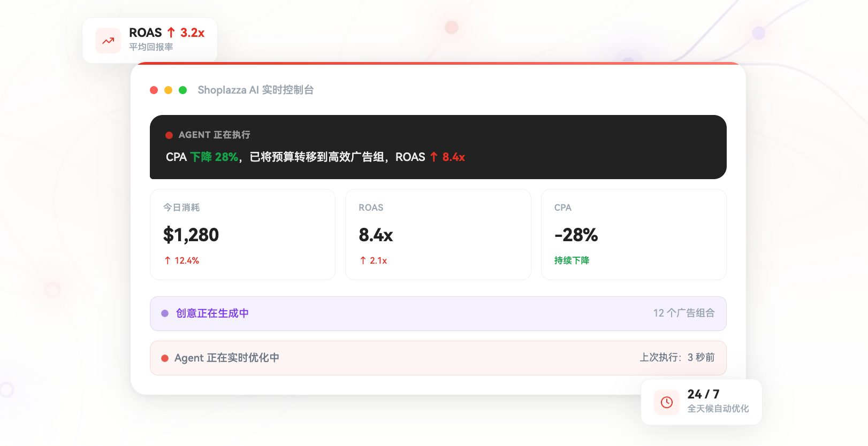Click the red up arrow before 8.4x in banner
Image resolution: width=868 pixels, height=446 pixels.
[x=434, y=157]
